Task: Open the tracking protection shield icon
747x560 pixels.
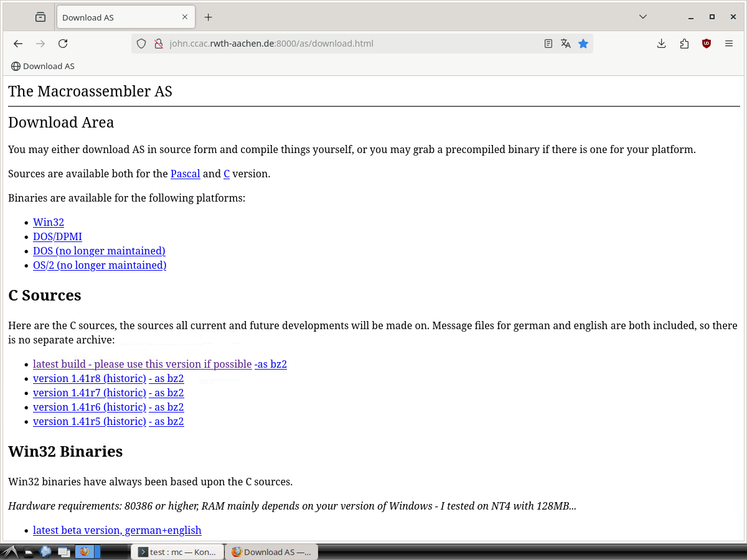Action: coord(141,44)
